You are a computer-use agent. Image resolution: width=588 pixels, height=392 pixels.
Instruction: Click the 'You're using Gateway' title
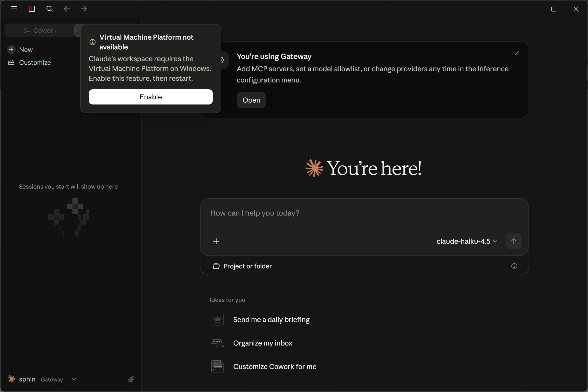click(274, 57)
